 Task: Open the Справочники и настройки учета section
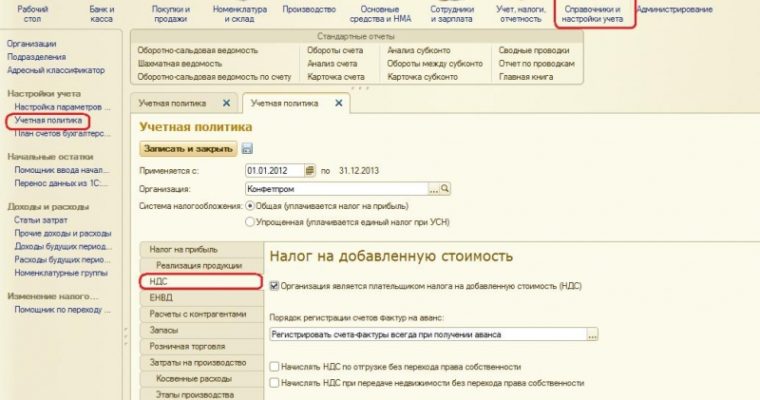tap(595, 13)
